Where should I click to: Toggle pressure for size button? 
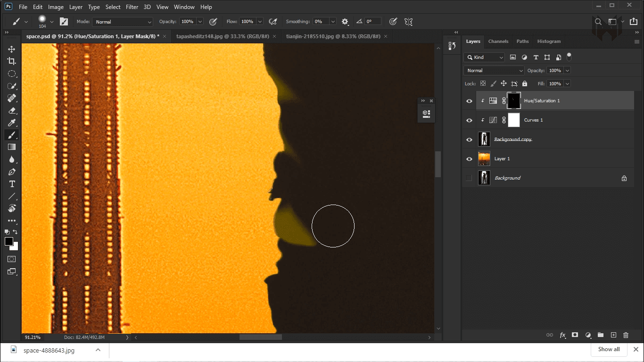[393, 22]
